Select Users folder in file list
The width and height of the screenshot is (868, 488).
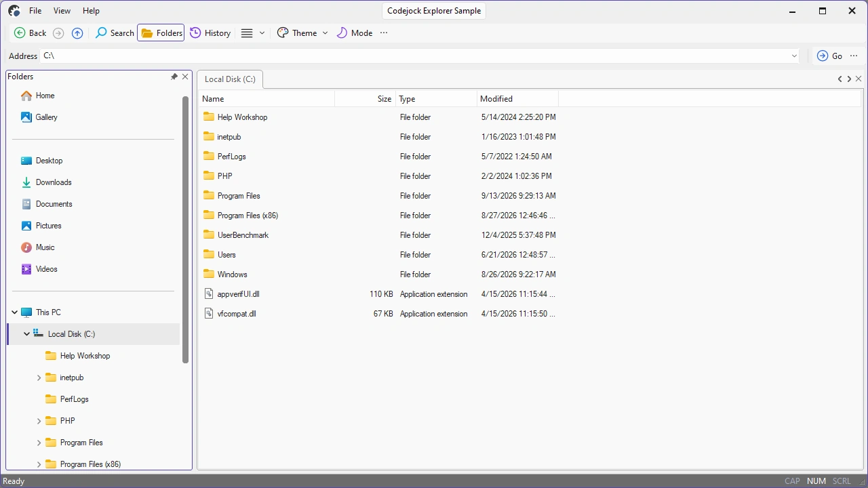tap(226, 255)
